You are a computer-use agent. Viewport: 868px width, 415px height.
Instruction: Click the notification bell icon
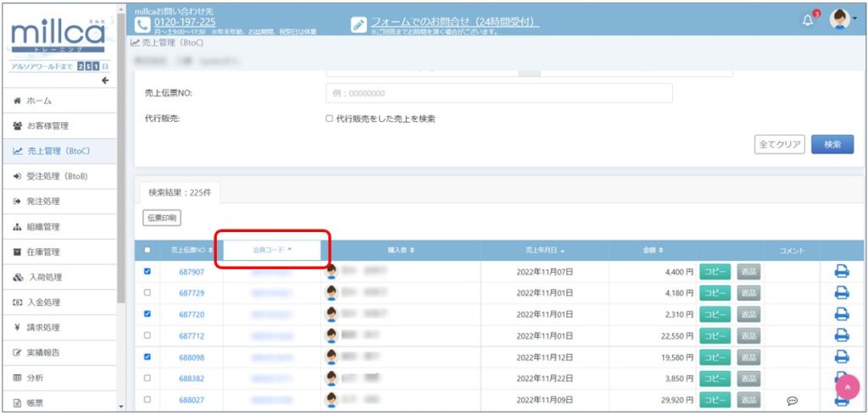[806, 19]
